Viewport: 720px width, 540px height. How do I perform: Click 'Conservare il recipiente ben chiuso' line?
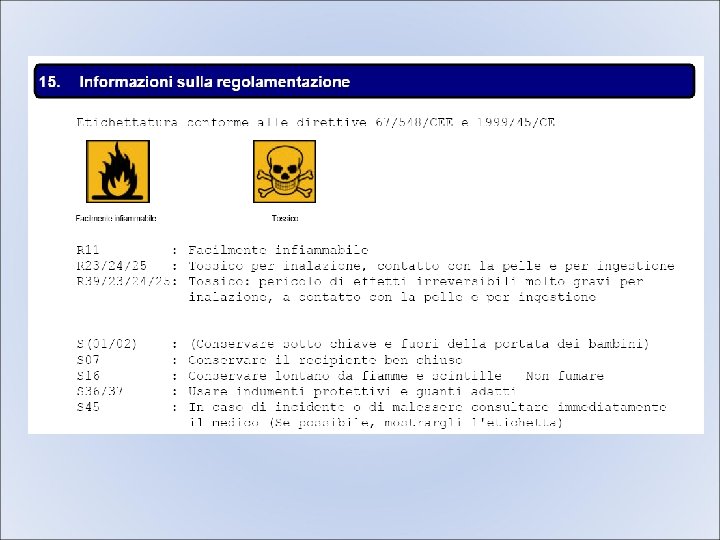(325, 360)
